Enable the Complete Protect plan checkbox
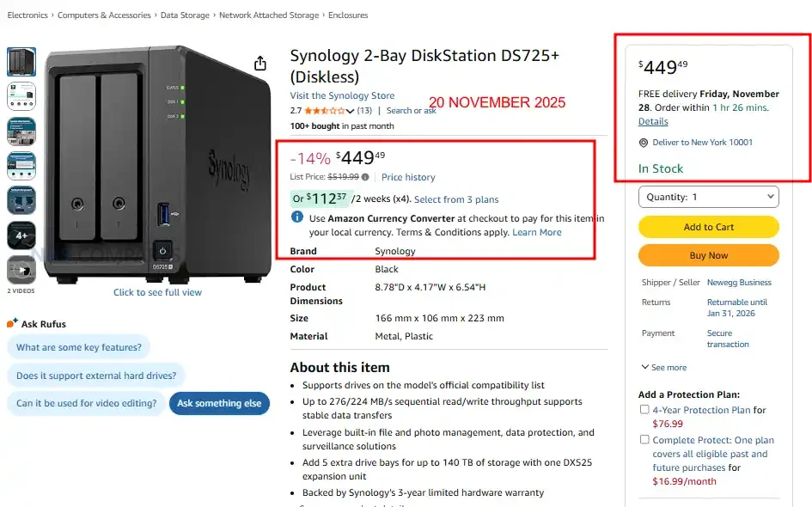The width and height of the screenshot is (812, 507). [644, 439]
